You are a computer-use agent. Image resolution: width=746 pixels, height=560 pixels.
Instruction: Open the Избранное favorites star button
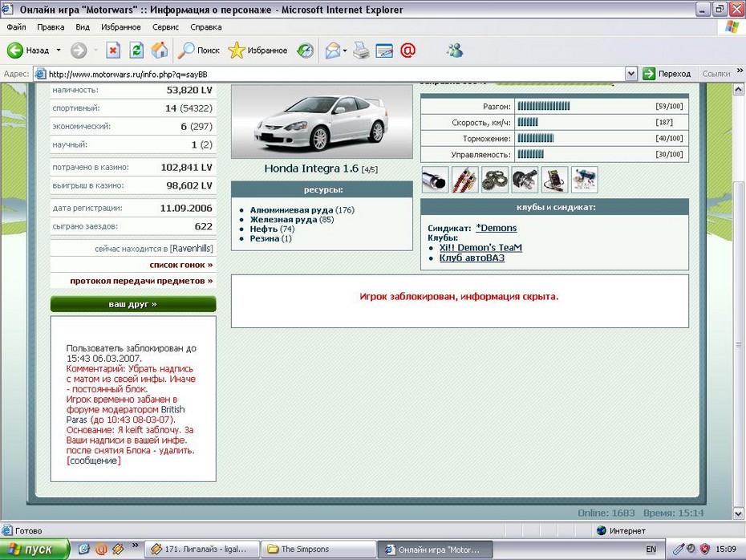(x=257, y=50)
